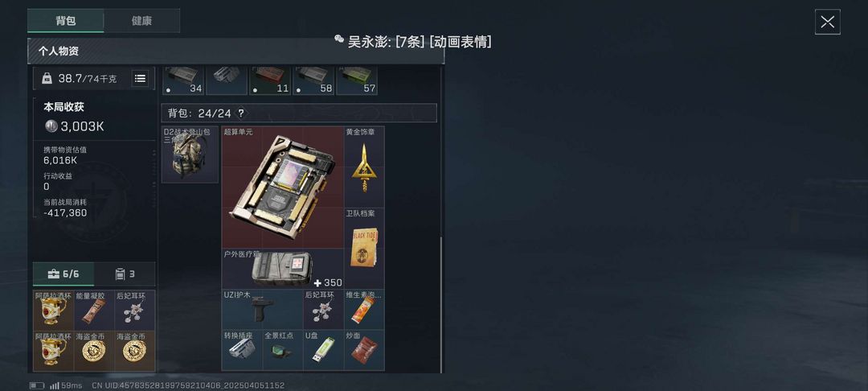Select the 超算单元 motherboard item
Image resolution: width=868 pixels, height=391 pixels.
point(283,187)
